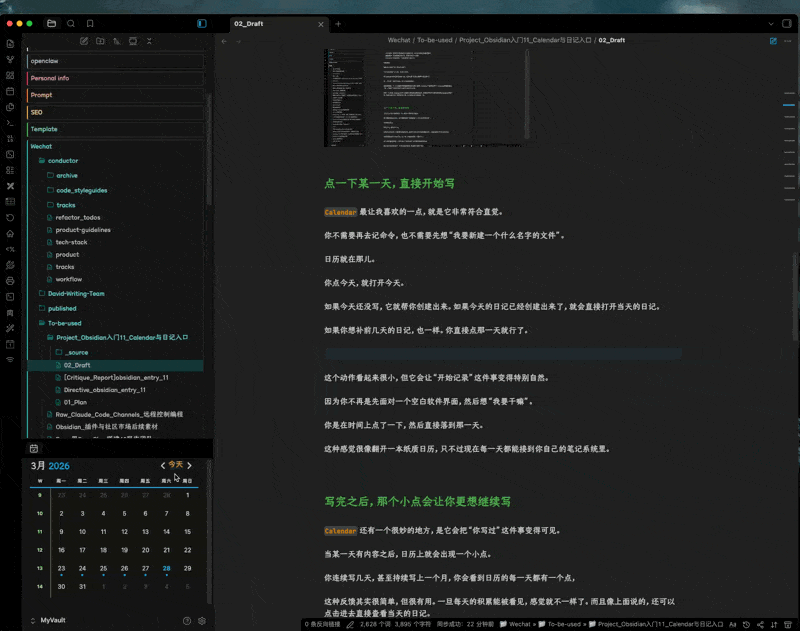Image resolution: width=800 pixels, height=631 pixels.
Task: Go to the next month in the calendar
Action: 191,465
